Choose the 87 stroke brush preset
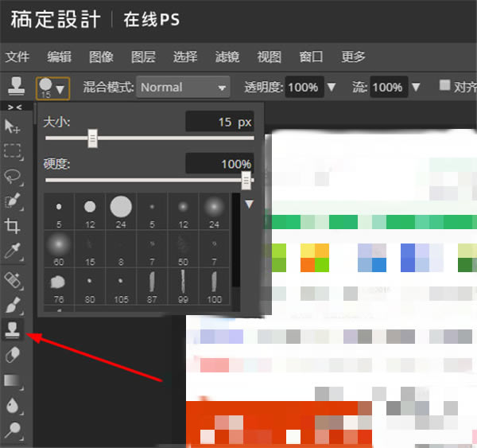This screenshot has width=477, height=448. tap(152, 286)
